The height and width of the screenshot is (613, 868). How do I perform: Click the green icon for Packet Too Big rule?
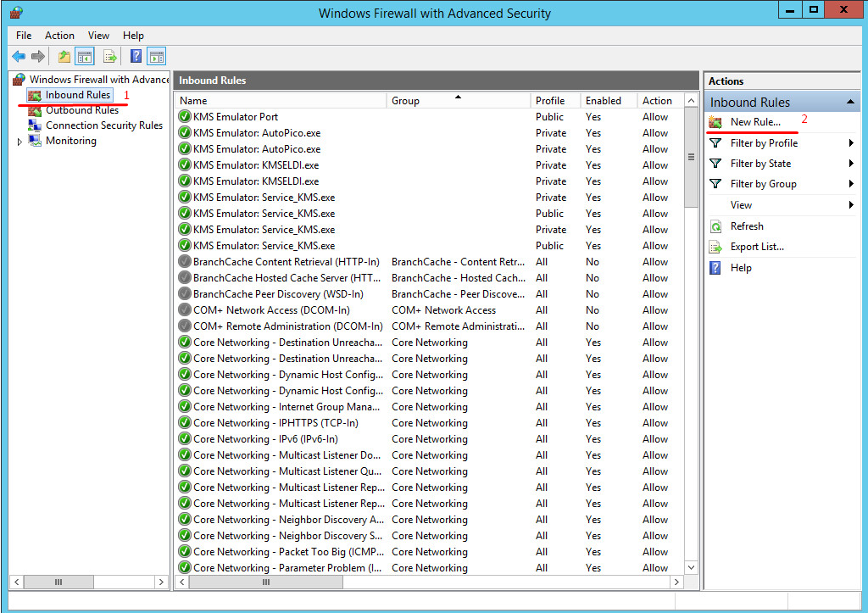click(185, 552)
